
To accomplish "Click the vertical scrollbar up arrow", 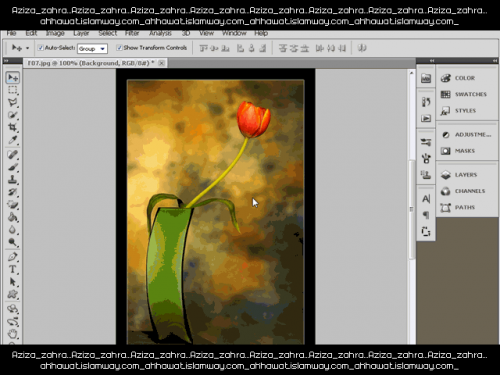I will (x=412, y=73).
